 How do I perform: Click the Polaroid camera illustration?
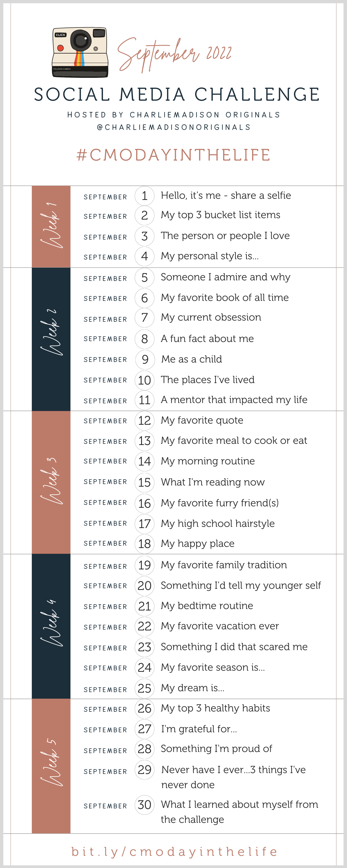(80, 53)
